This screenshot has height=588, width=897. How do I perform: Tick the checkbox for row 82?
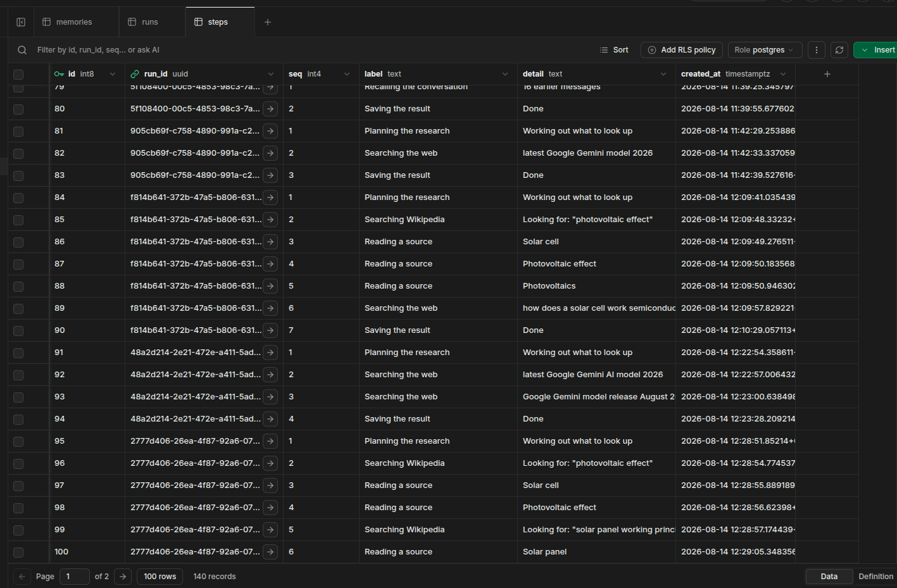[18, 153]
